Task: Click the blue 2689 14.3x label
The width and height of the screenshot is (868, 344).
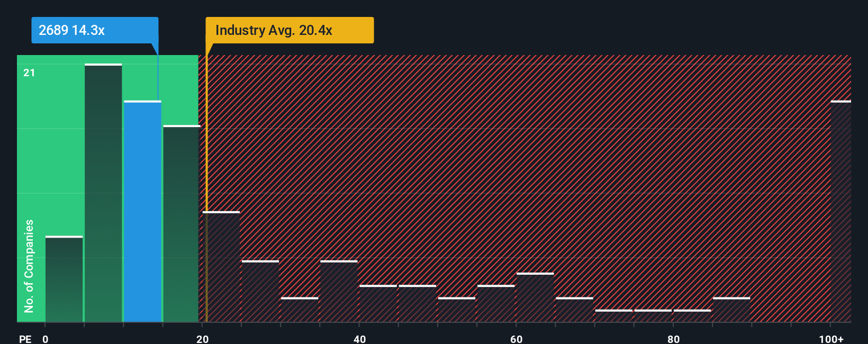Action: 95,30
